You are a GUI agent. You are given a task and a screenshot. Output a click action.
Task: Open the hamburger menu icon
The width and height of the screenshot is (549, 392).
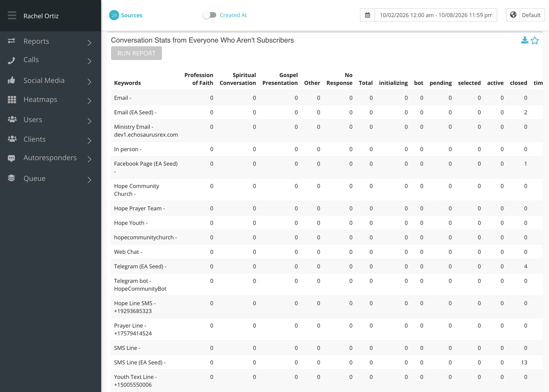click(12, 15)
